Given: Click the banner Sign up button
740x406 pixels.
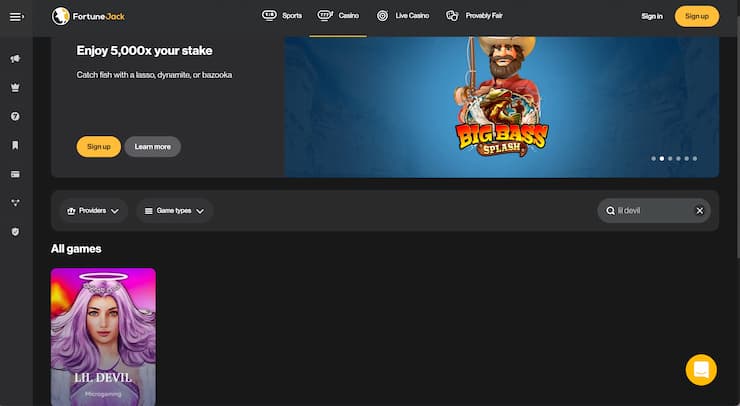Looking at the screenshot, I should pyautogui.click(x=99, y=146).
